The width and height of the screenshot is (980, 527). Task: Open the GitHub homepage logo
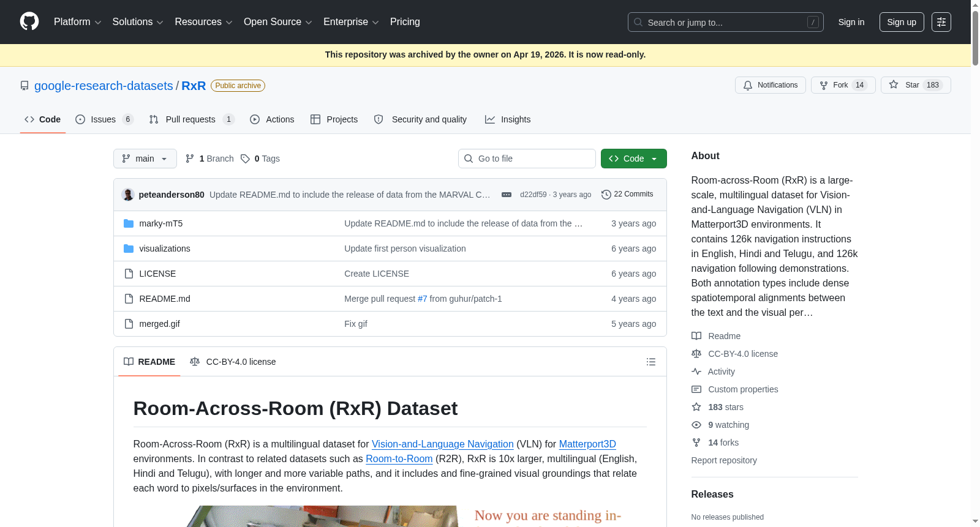[x=29, y=22]
